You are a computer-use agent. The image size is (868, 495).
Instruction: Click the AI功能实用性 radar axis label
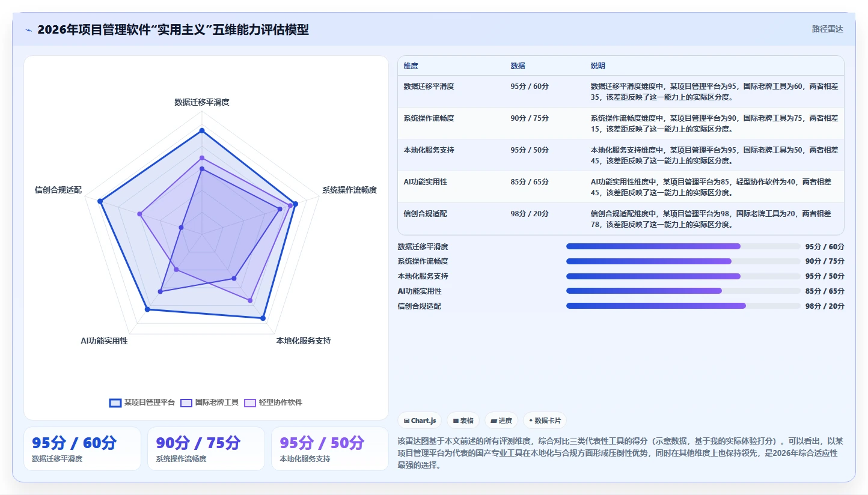pyautogui.click(x=104, y=341)
